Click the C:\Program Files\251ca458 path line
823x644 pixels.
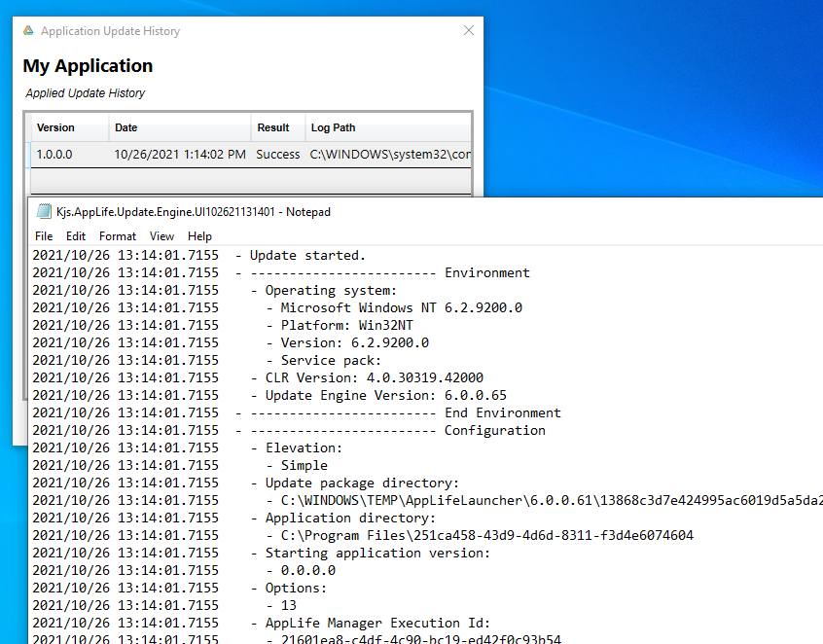[363, 535]
